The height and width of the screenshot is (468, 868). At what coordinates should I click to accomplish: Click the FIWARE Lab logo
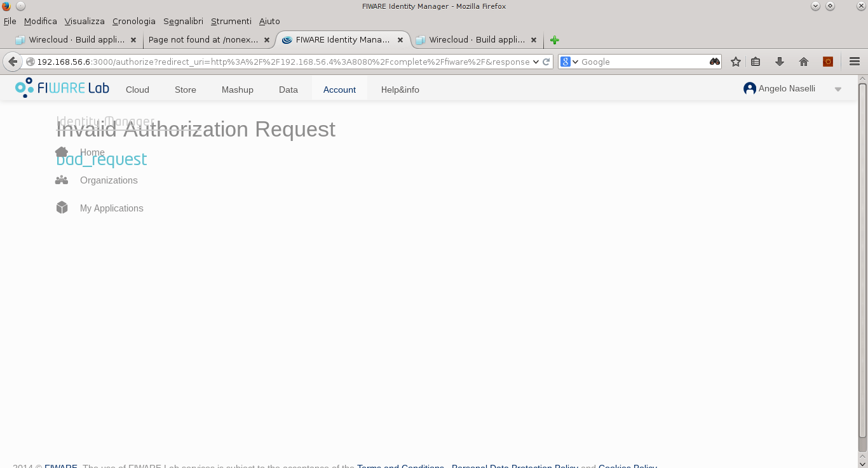62,88
